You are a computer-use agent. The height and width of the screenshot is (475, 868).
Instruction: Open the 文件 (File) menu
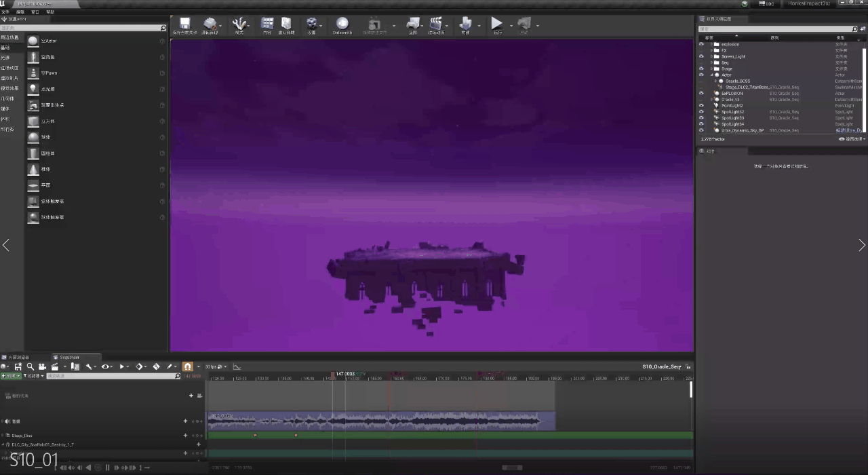click(x=5, y=12)
